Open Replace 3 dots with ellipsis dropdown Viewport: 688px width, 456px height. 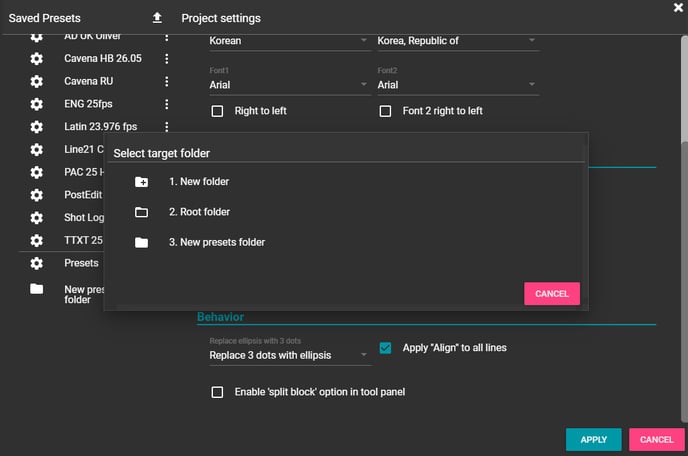click(286, 355)
